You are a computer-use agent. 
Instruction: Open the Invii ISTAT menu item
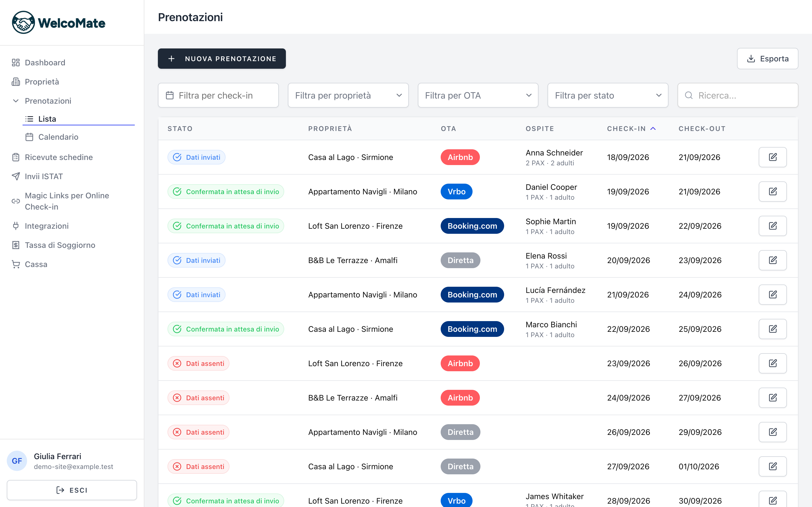click(44, 176)
